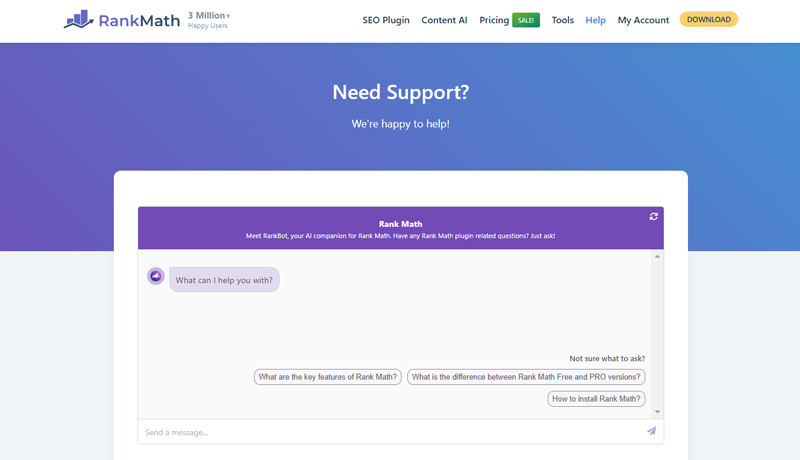Click the 'Meet RankBot' description text
Image resolution: width=800 pixels, height=460 pixels.
[x=401, y=236]
